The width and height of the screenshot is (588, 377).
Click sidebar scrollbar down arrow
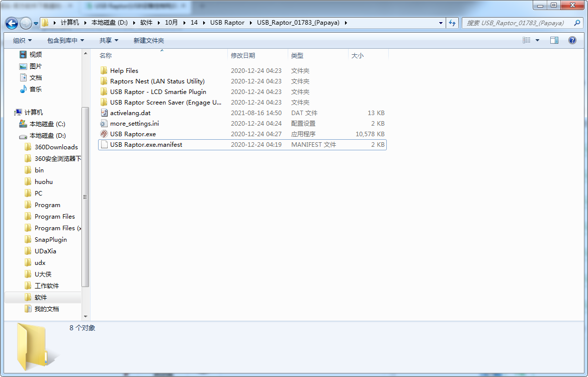coord(86,317)
